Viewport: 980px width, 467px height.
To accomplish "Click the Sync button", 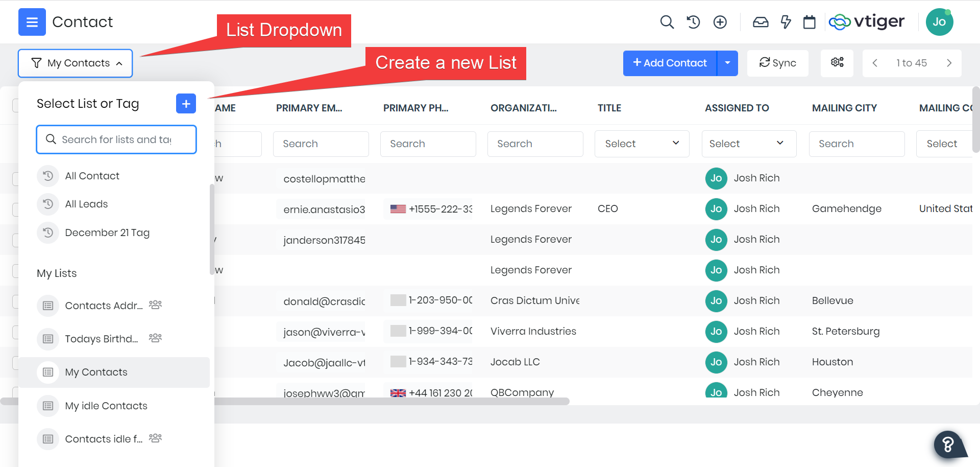I will (x=777, y=63).
